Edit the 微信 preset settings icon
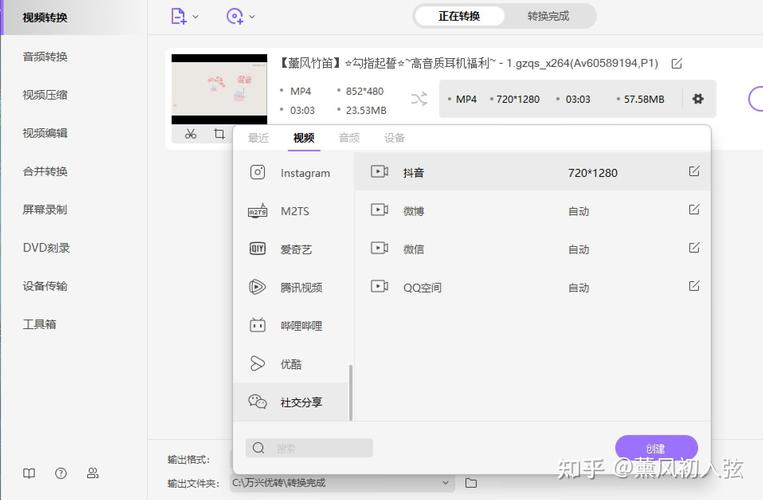Screen dimensions: 763x500 click(x=694, y=248)
